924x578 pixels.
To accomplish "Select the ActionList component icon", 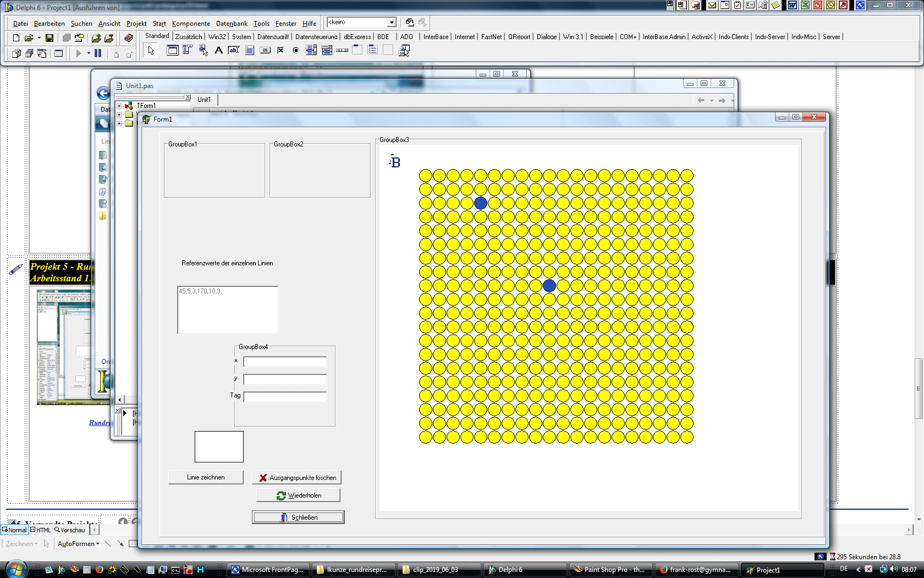I will (404, 50).
